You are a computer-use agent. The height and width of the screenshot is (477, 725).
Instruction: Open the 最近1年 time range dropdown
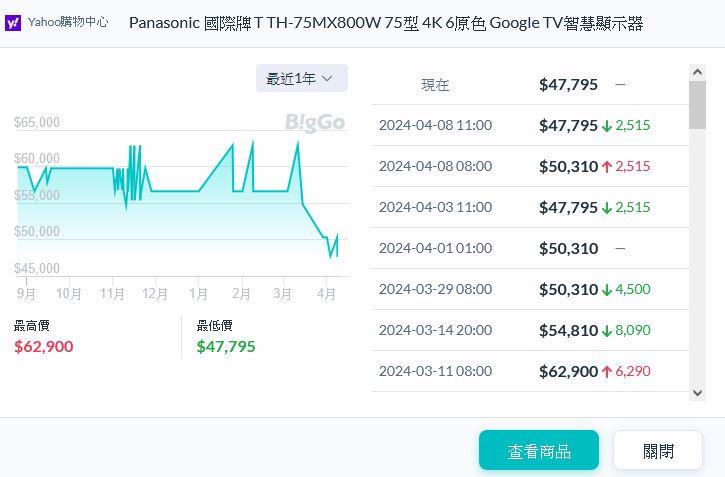tap(301, 78)
